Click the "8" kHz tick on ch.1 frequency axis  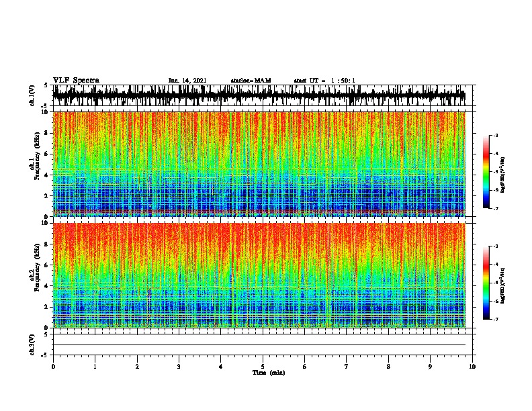click(x=47, y=133)
